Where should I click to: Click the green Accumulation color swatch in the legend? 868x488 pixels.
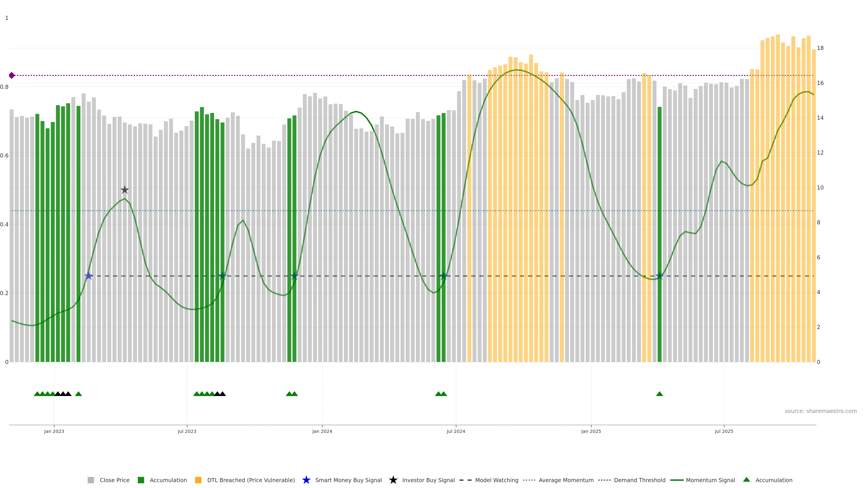click(x=141, y=480)
